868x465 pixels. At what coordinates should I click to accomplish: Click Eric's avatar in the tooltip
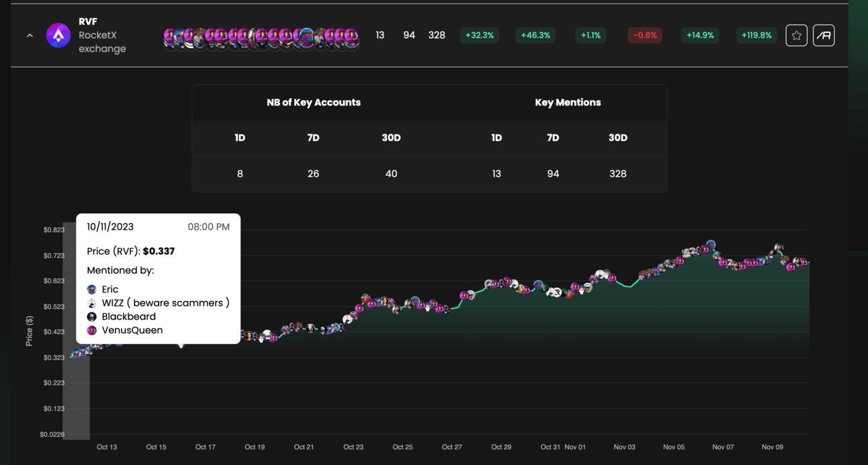pyautogui.click(x=92, y=290)
